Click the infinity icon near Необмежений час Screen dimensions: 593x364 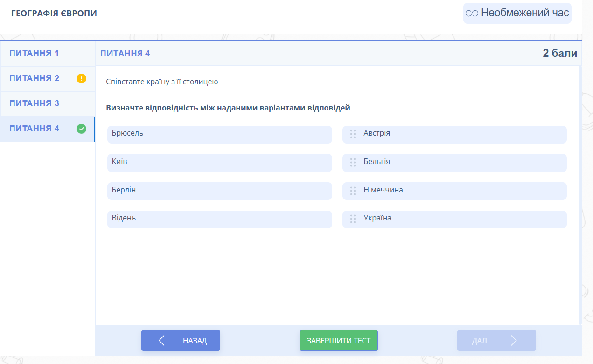point(472,14)
